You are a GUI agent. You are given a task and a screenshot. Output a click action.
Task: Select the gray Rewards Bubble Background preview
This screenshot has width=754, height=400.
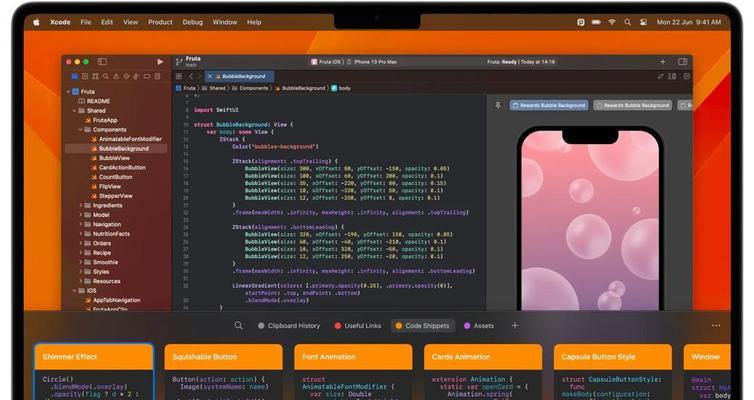pos(633,105)
